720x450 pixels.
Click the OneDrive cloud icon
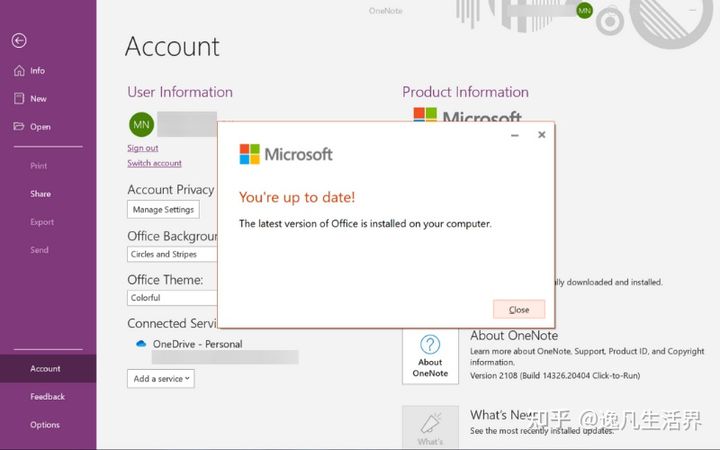[141, 343]
